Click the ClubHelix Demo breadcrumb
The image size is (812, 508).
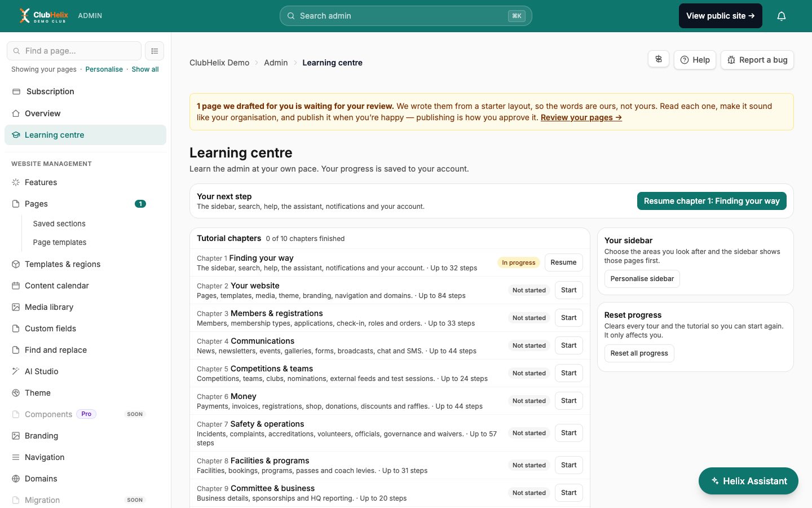(x=219, y=63)
